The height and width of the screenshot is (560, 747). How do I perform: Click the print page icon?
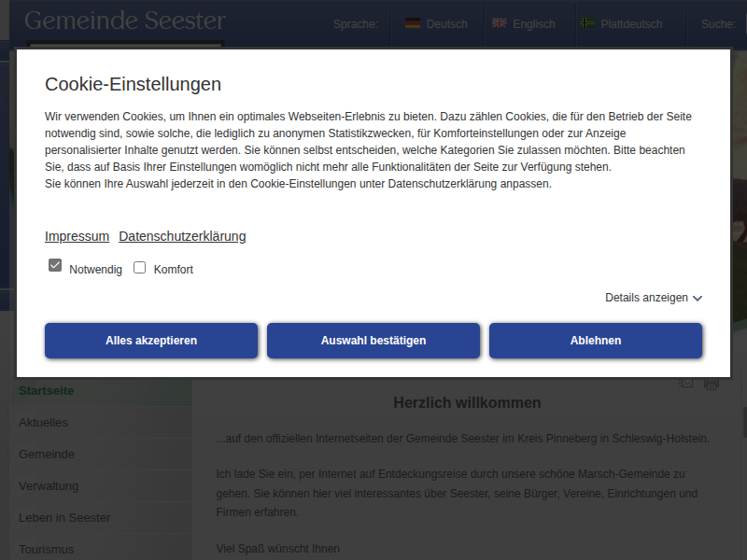(711, 383)
